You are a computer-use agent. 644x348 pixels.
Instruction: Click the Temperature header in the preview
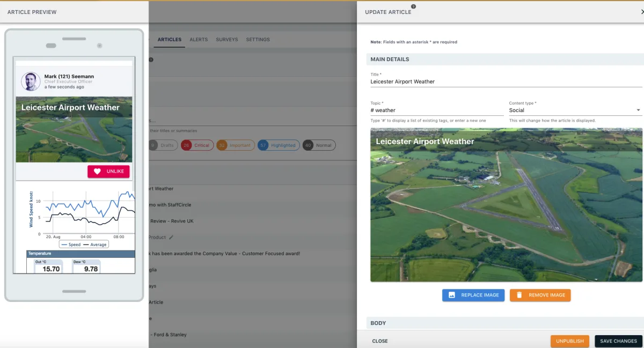80,254
